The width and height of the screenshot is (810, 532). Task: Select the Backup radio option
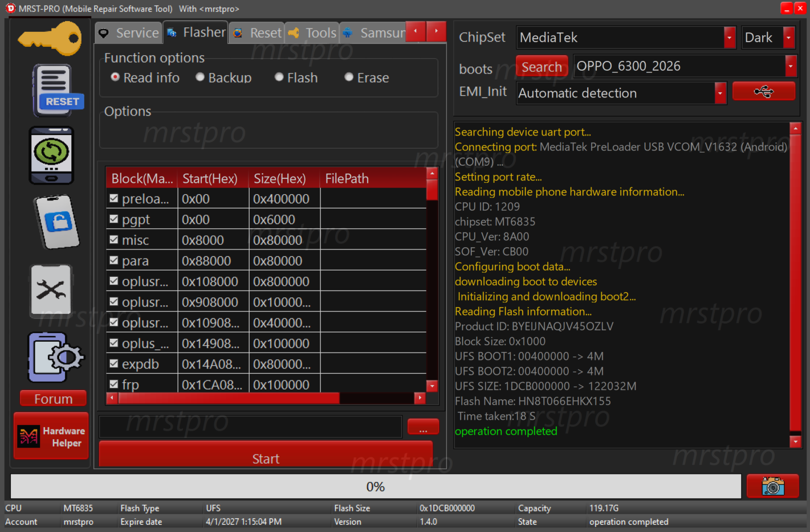200,77
